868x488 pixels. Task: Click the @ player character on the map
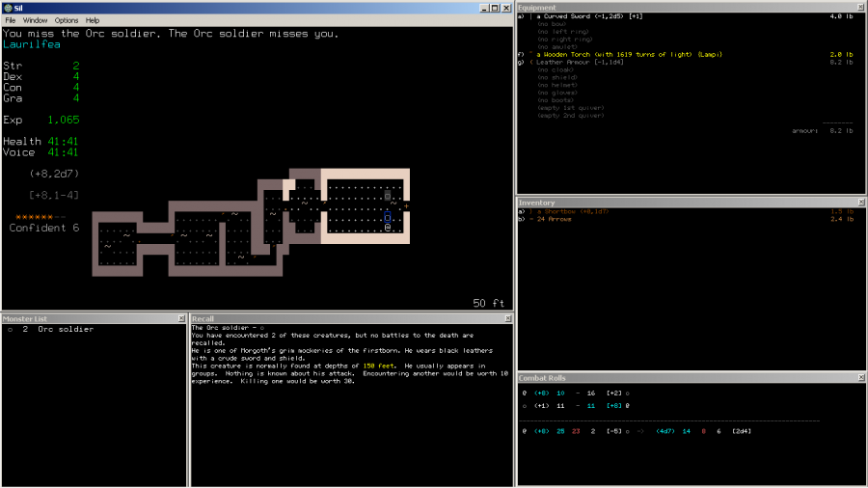[388, 227]
